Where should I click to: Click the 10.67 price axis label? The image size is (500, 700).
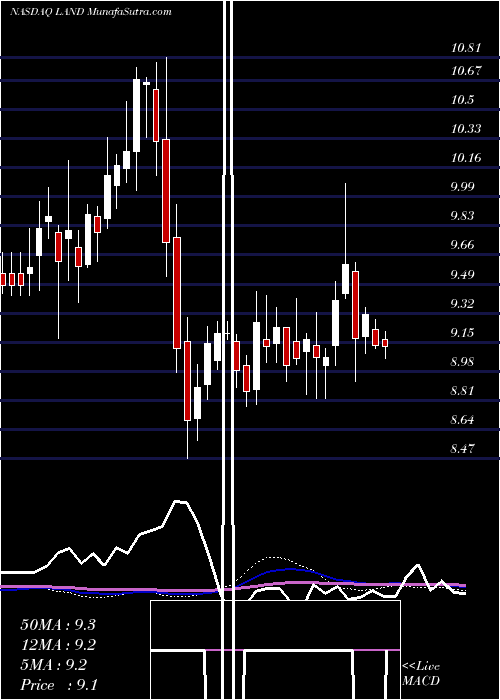pyautogui.click(x=466, y=71)
